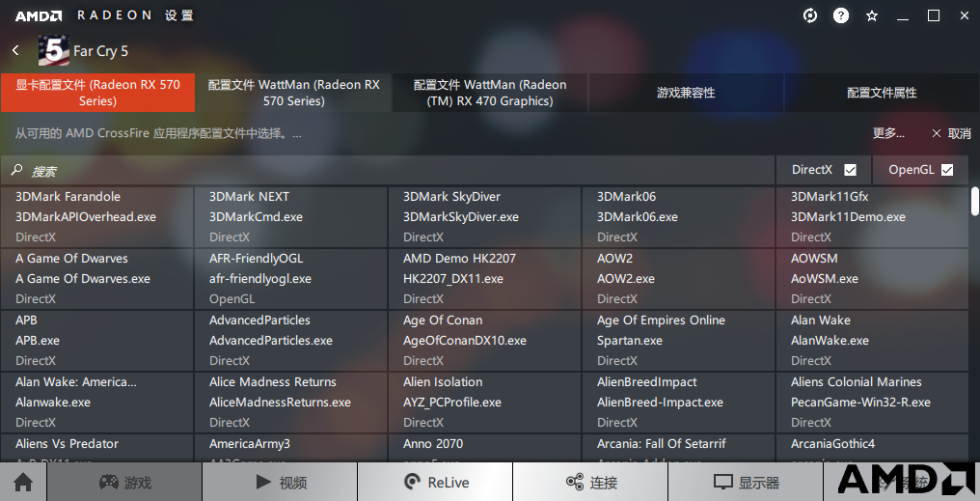Open the 游戏 bottom tab label

tap(138, 483)
